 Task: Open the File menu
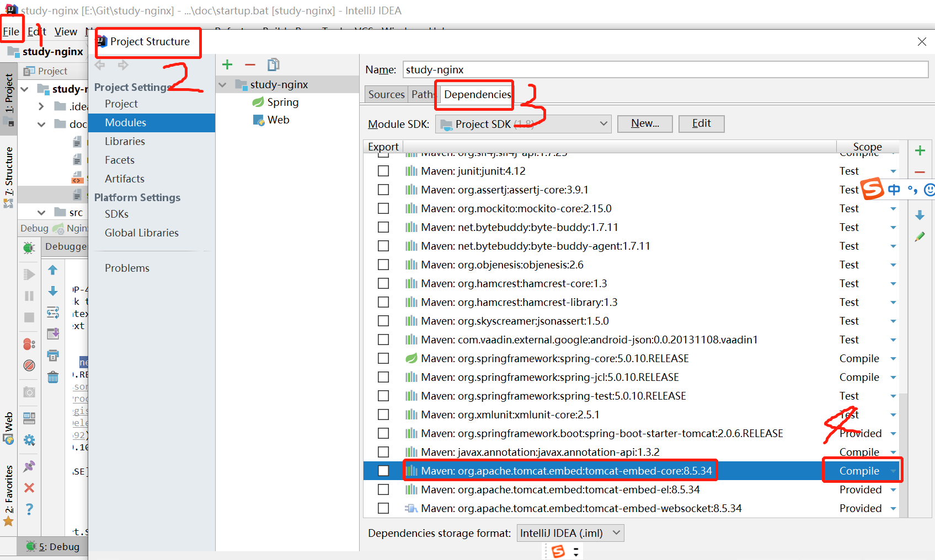(11, 31)
